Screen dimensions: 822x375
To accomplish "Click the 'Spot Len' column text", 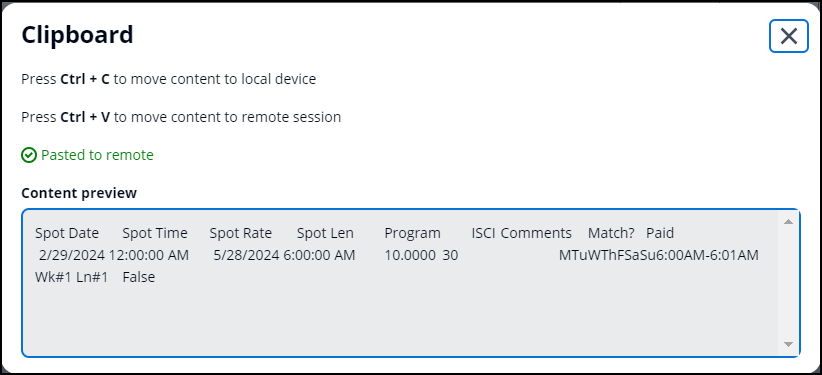I will coord(325,233).
